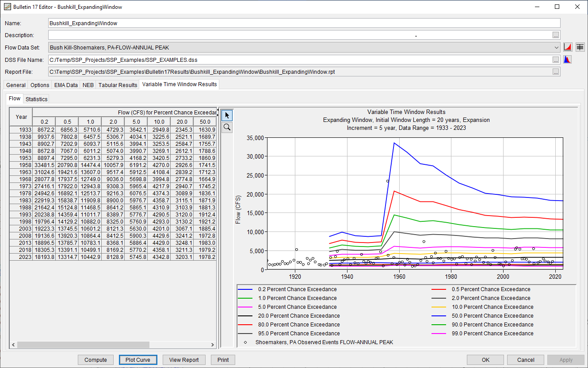Click the View Report button
The image size is (588, 368).
(x=184, y=360)
